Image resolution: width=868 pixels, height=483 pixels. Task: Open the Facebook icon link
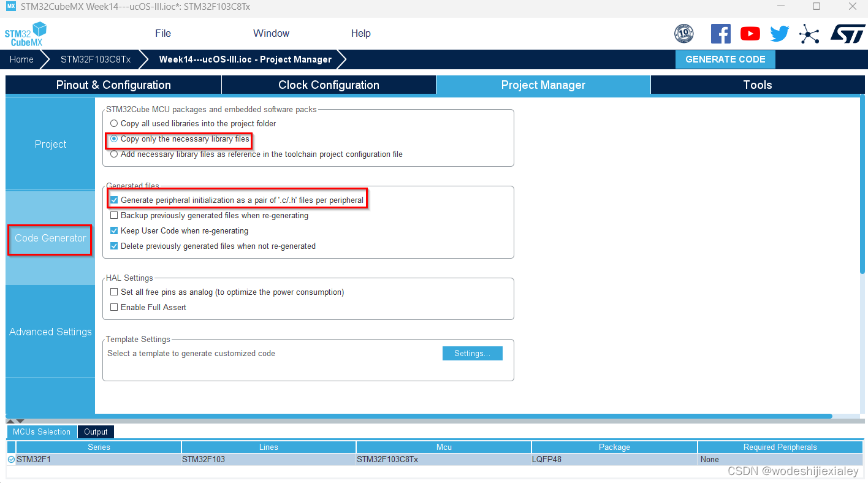click(x=721, y=34)
